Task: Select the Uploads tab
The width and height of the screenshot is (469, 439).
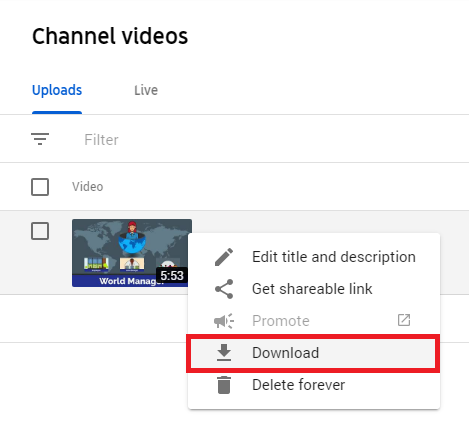Action: [x=57, y=90]
